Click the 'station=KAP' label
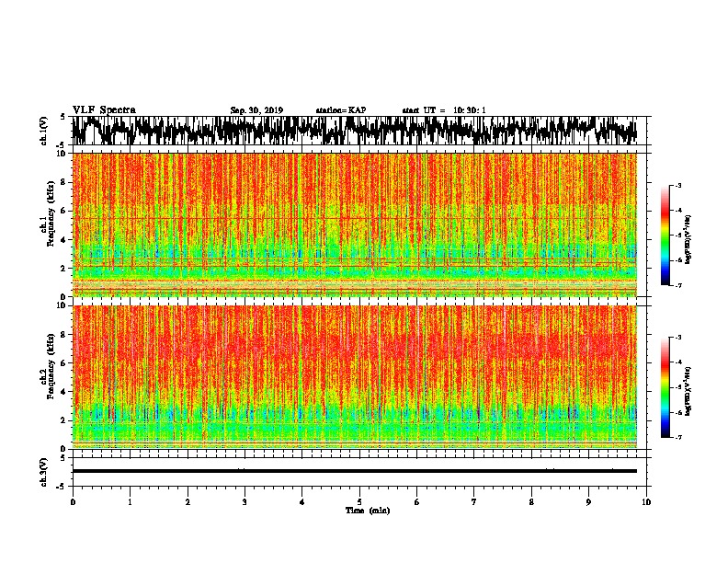This screenshot has width=728, height=563. coord(341,110)
